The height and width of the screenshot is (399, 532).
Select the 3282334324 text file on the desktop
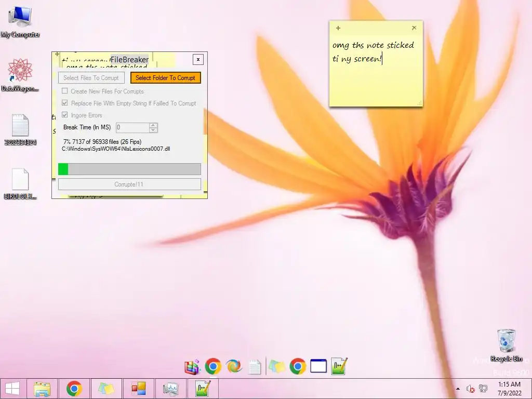click(20, 129)
